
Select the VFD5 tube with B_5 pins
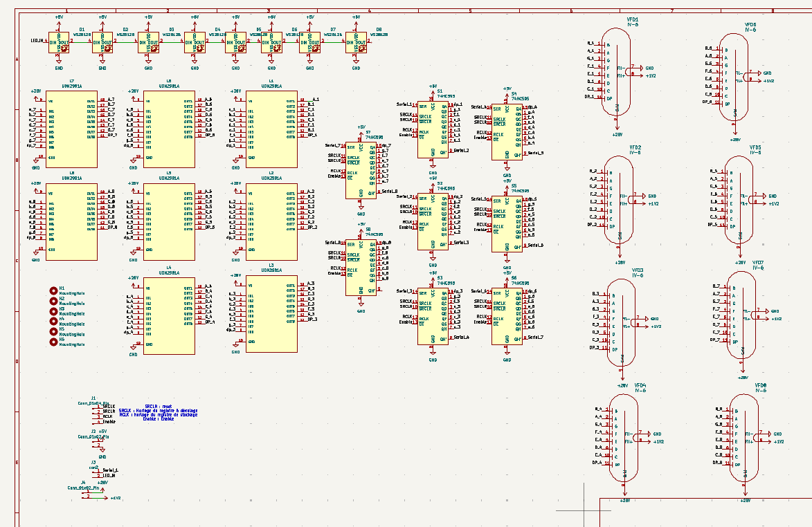point(739,200)
